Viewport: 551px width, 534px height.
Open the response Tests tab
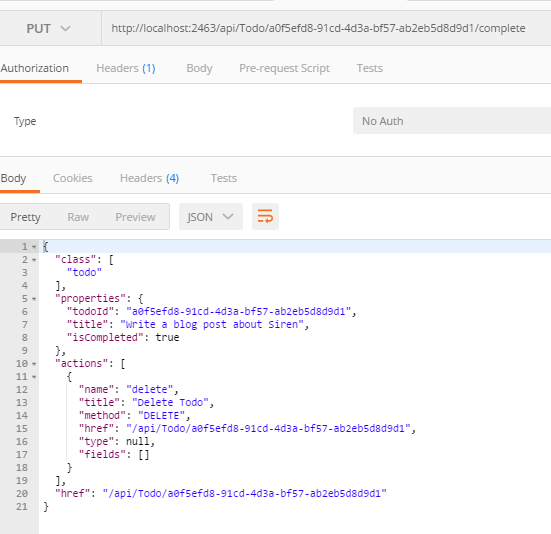click(224, 178)
